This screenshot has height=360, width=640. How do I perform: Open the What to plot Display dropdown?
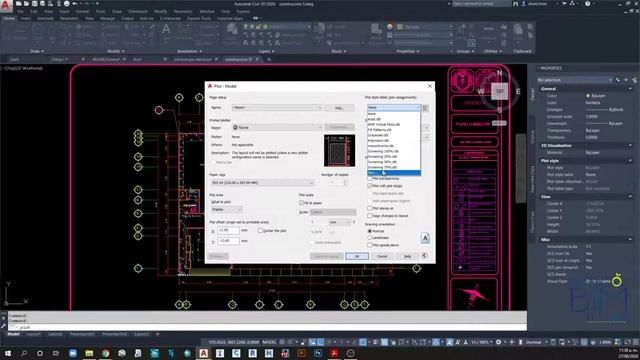tap(227, 209)
